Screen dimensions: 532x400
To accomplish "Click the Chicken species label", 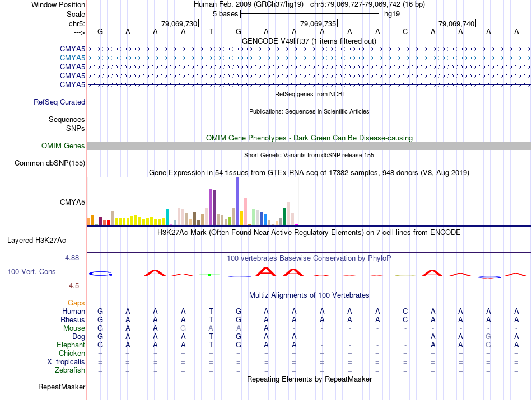I will (72, 353).
